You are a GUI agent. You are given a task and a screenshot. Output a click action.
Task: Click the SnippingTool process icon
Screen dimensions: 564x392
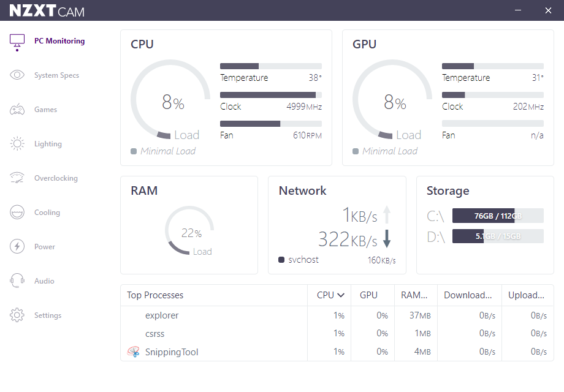pos(134,352)
